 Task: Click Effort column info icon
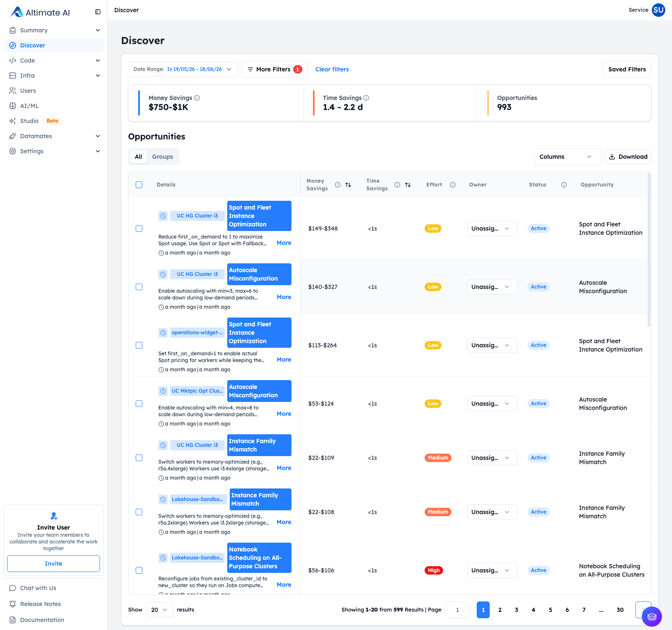[x=453, y=185]
